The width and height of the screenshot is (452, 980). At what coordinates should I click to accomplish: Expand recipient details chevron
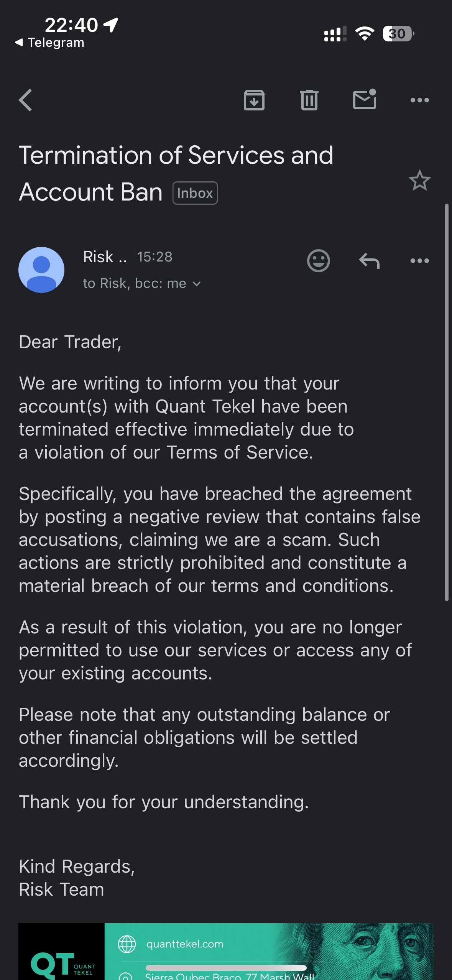point(197,284)
